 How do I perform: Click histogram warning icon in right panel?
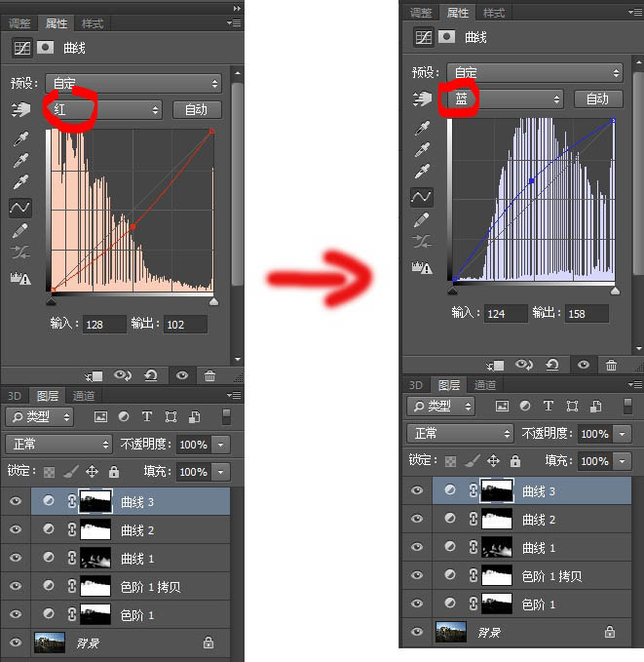point(422,267)
